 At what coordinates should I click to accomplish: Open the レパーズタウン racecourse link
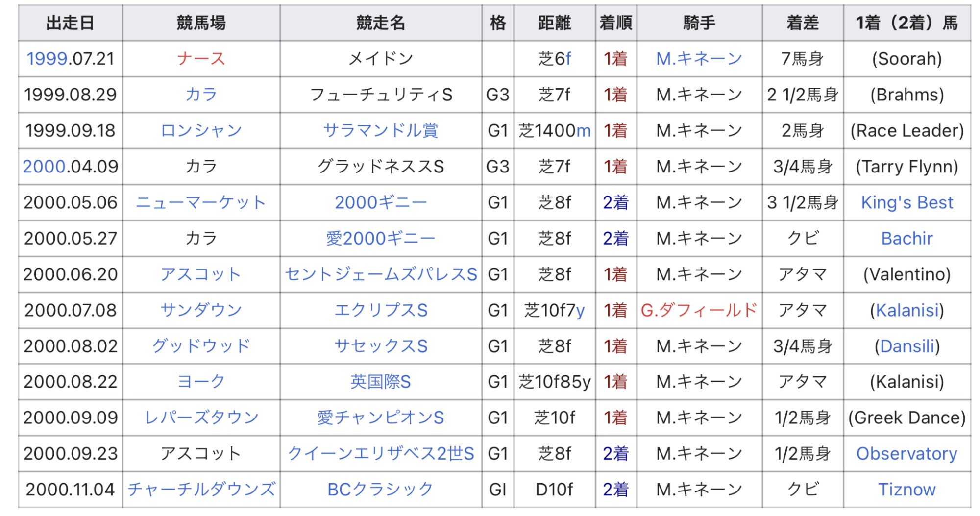pyautogui.click(x=201, y=418)
